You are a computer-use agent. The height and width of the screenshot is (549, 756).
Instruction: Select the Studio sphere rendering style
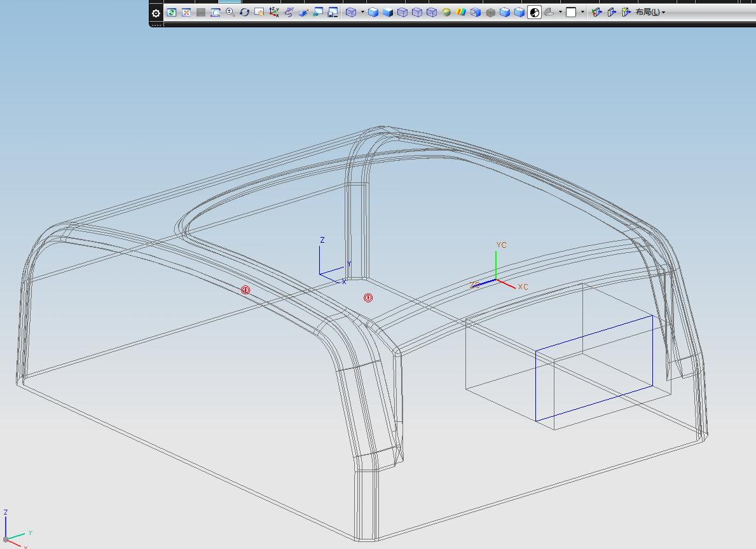point(446,13)
